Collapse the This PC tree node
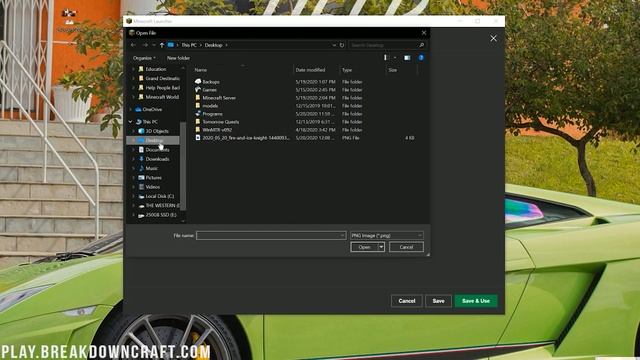The width and height of the screenshot is (640, 360). point(131,122)
